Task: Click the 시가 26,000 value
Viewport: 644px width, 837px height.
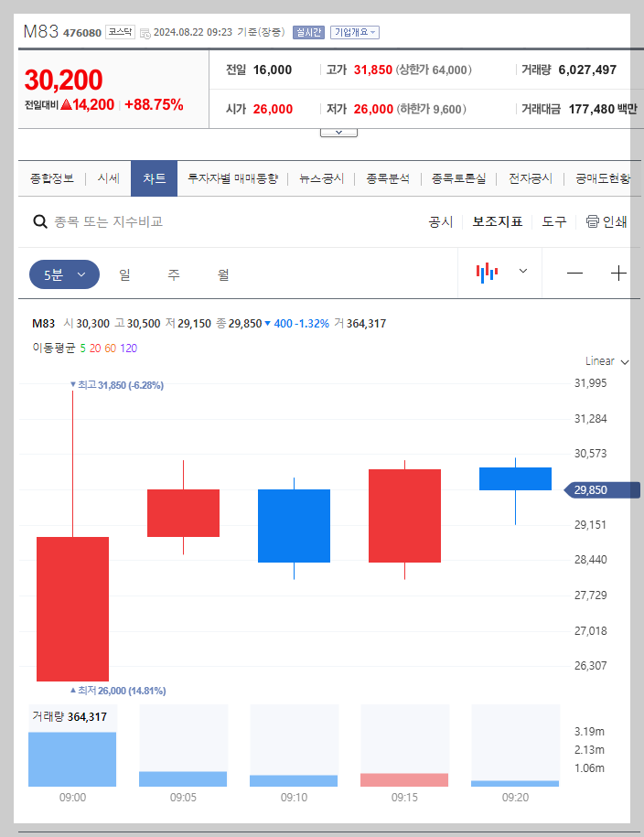Action: [273, 109]
